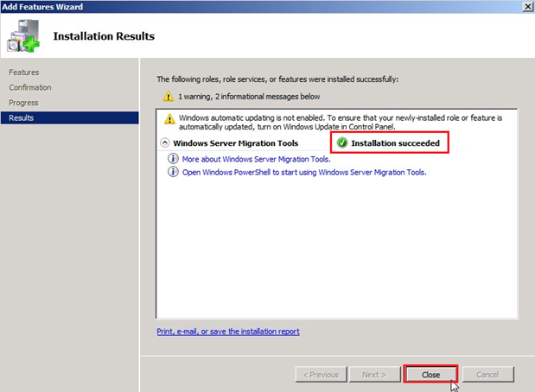Click the green checkmark success icon

point(342,142)
